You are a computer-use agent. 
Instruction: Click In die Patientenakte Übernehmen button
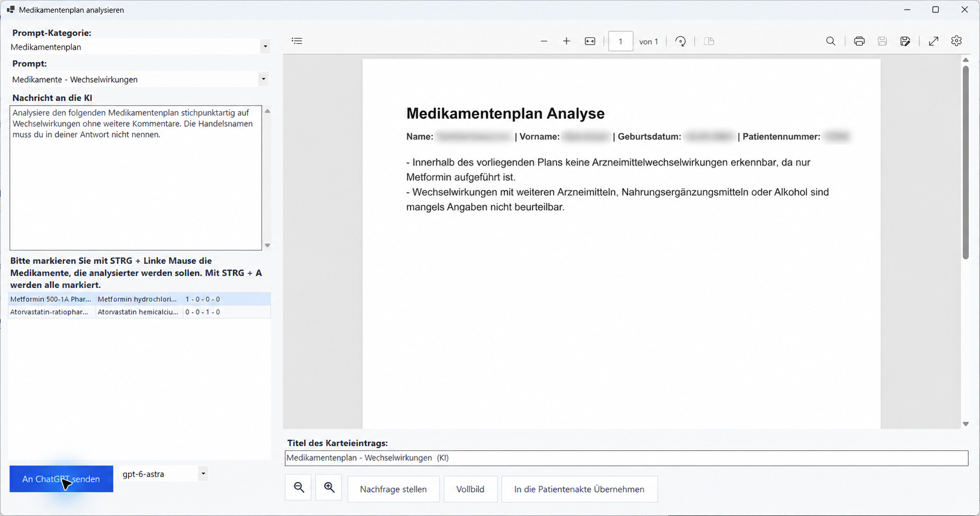[x=579, y=489]
